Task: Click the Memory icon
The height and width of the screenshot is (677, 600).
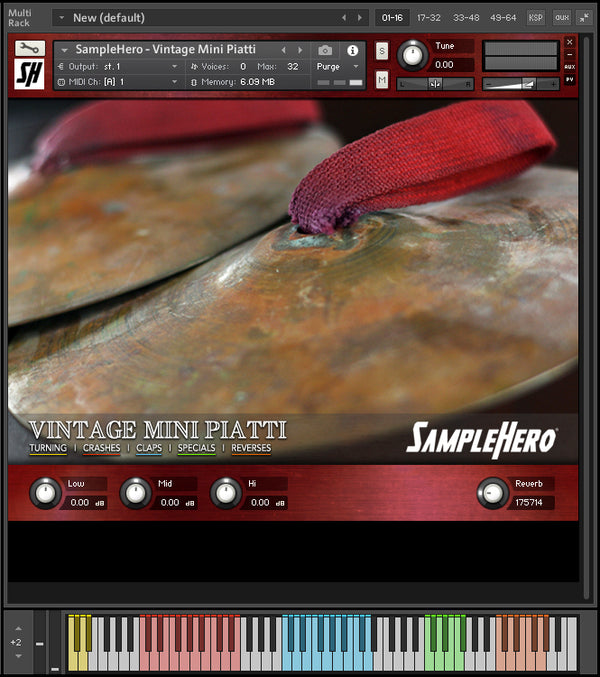Action: (194, 82)
